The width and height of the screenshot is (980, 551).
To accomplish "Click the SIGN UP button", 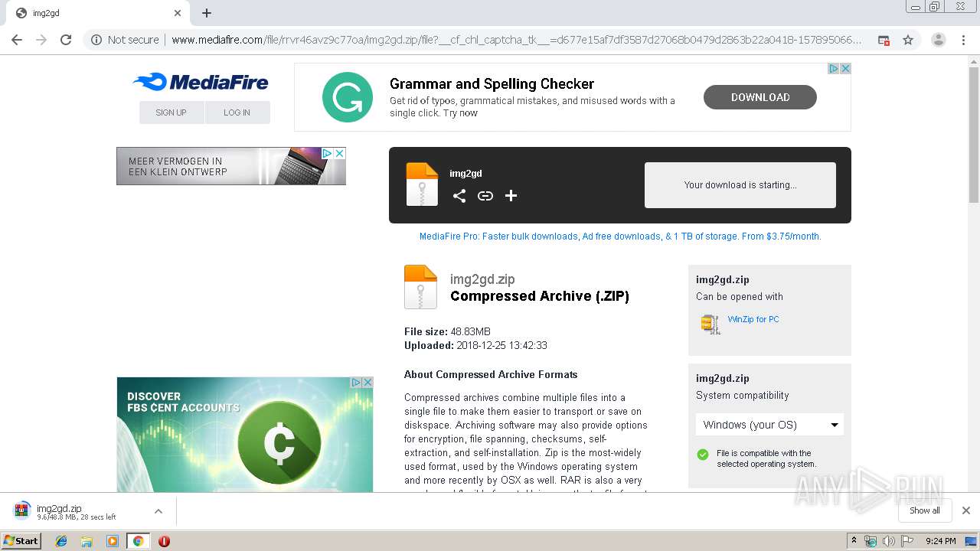I will click(x=171, y=112).
